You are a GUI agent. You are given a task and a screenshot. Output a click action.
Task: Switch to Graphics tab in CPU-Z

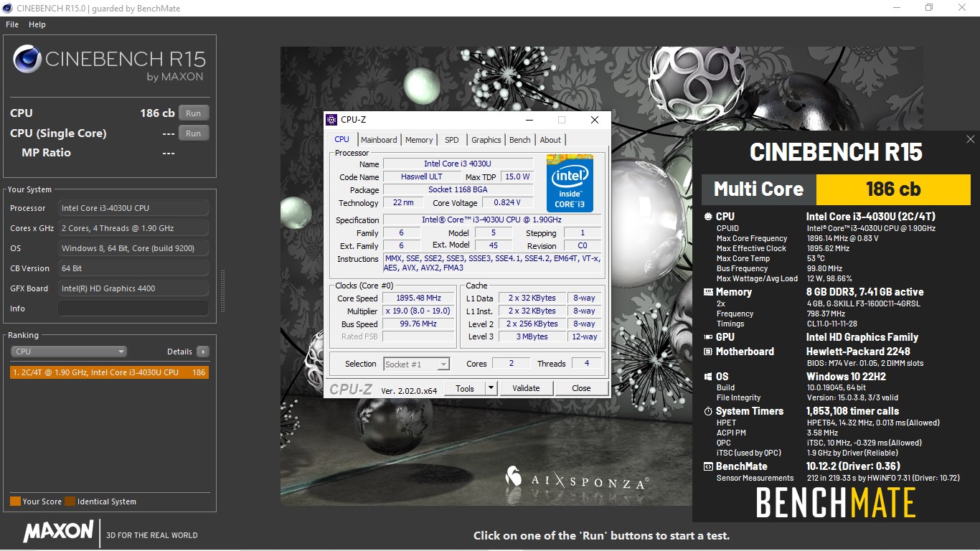tap(486, 140)
